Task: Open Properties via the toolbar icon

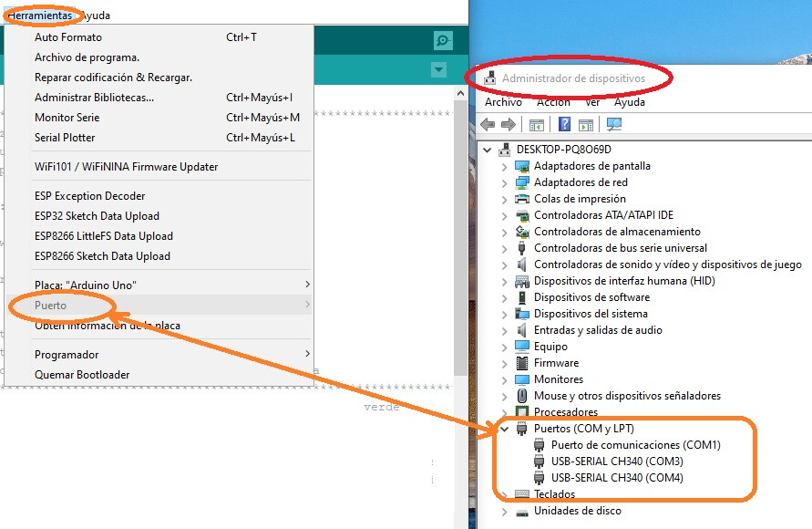Action: click(x=537, y=125)
